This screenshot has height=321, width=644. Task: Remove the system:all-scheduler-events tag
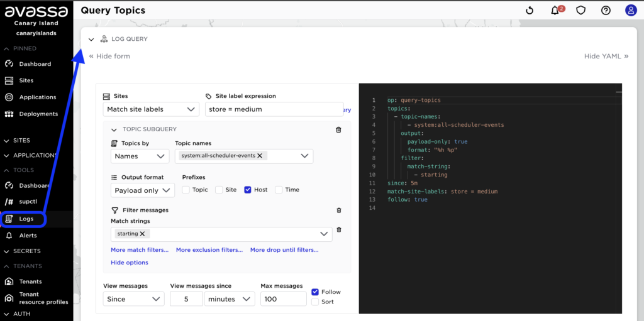[x=260, y=156]
